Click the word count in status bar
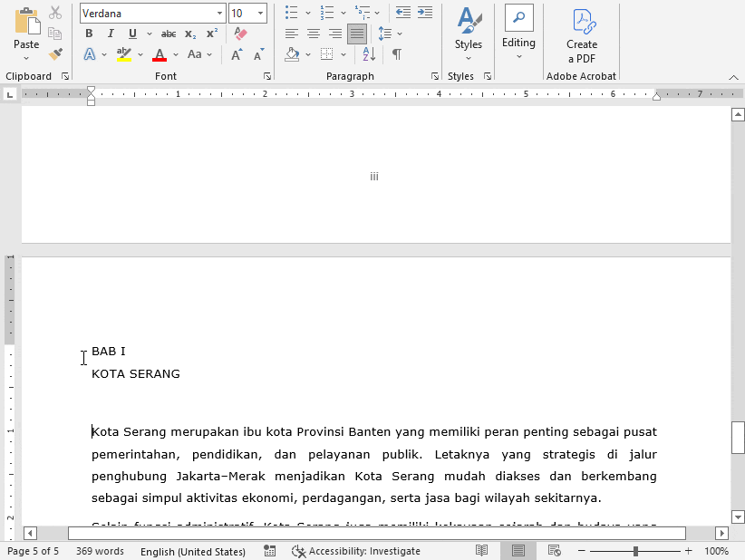 [99, 551]
